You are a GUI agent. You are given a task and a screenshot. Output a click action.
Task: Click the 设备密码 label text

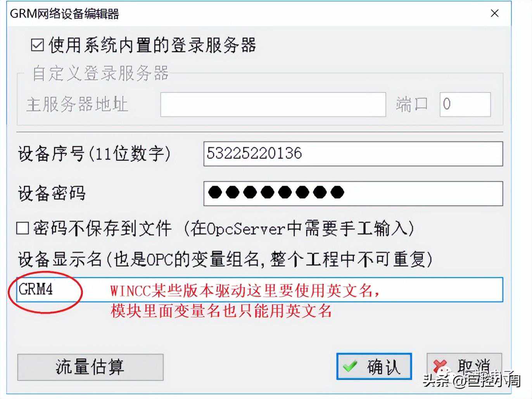[x=52, y=193]
